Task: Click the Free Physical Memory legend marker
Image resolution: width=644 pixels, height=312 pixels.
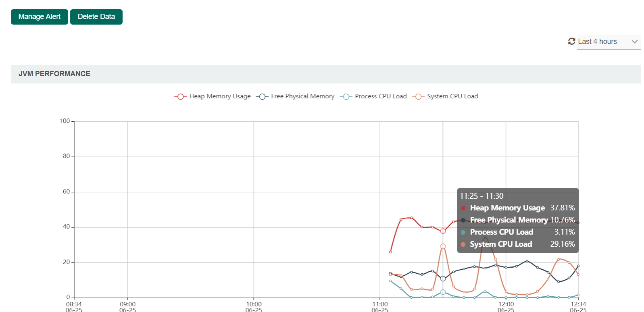Action: click(262, 97)
